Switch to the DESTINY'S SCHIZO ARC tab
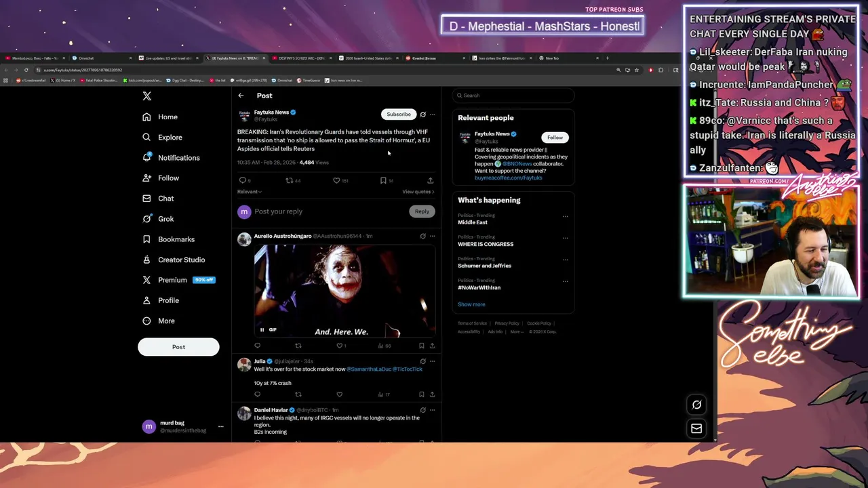Image resolution: width=868 pixels, height=488 pixels. point(302,58)
